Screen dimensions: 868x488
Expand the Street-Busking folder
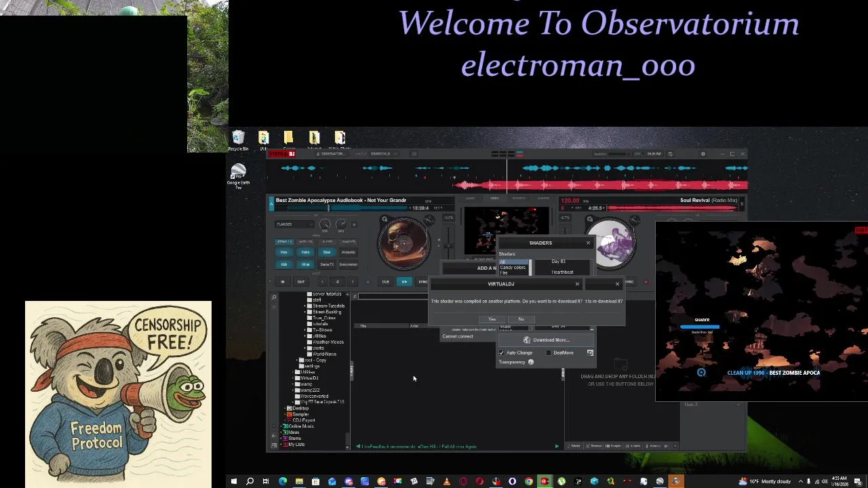(x=305, y=312)
